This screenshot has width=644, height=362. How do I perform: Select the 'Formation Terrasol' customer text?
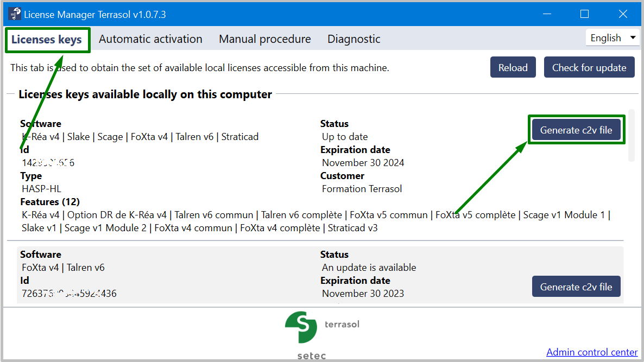tap(362, 189)
